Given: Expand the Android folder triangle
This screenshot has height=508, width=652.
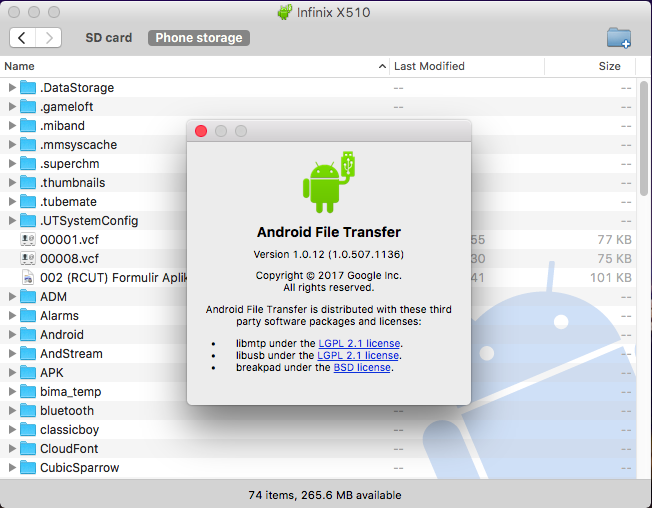Looking at the screenshot, I should (x=12, y=335).
